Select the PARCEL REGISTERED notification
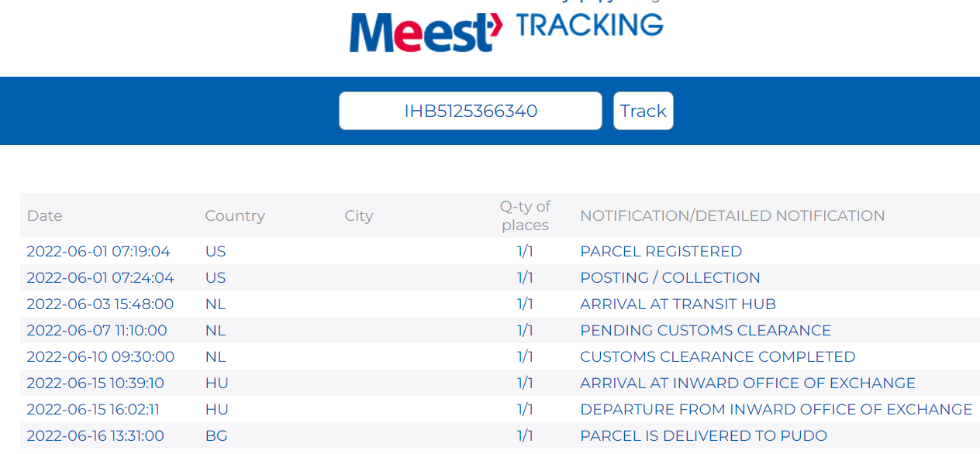 [661, 252]
